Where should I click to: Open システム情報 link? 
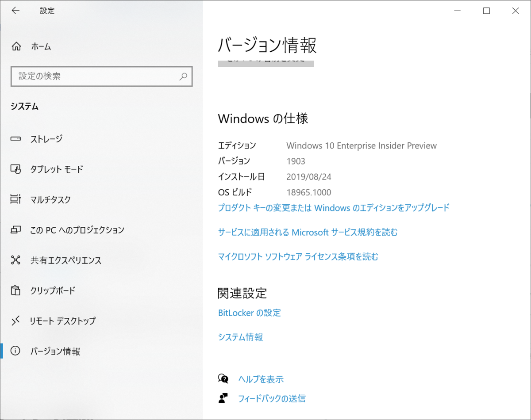(x=241, y=337)
